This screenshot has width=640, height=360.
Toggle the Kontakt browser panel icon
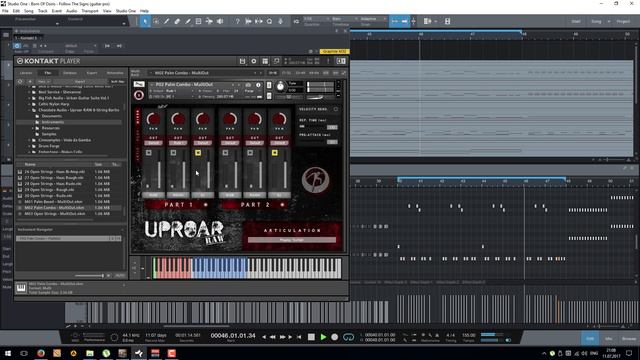tap(341, 61)
